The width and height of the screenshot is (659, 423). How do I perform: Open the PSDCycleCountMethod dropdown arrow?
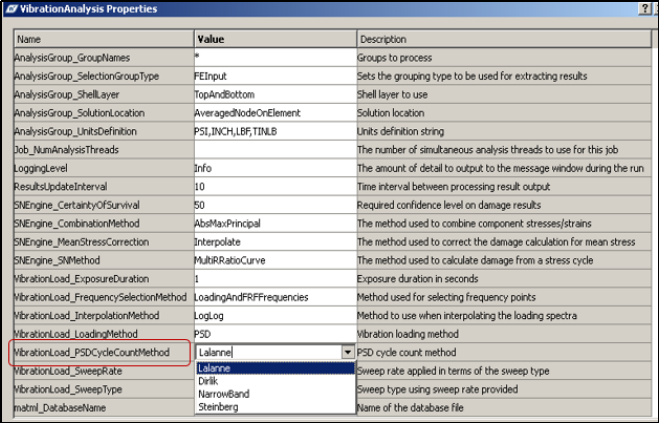(347, 352)
